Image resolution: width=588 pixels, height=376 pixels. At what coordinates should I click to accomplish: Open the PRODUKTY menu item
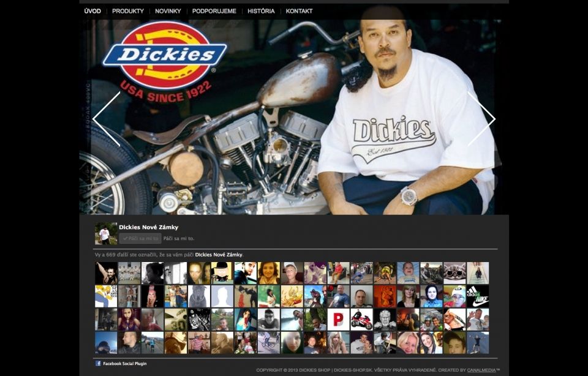(x=128, y=11)
